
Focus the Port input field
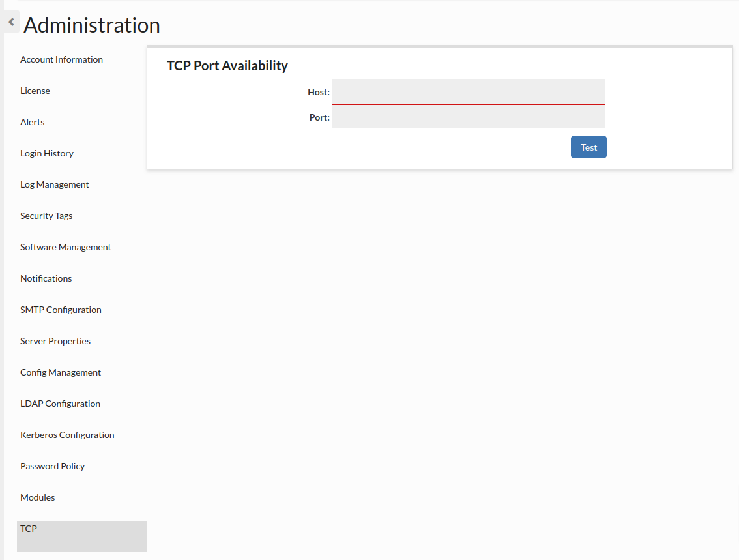click(x=468, y=117)
